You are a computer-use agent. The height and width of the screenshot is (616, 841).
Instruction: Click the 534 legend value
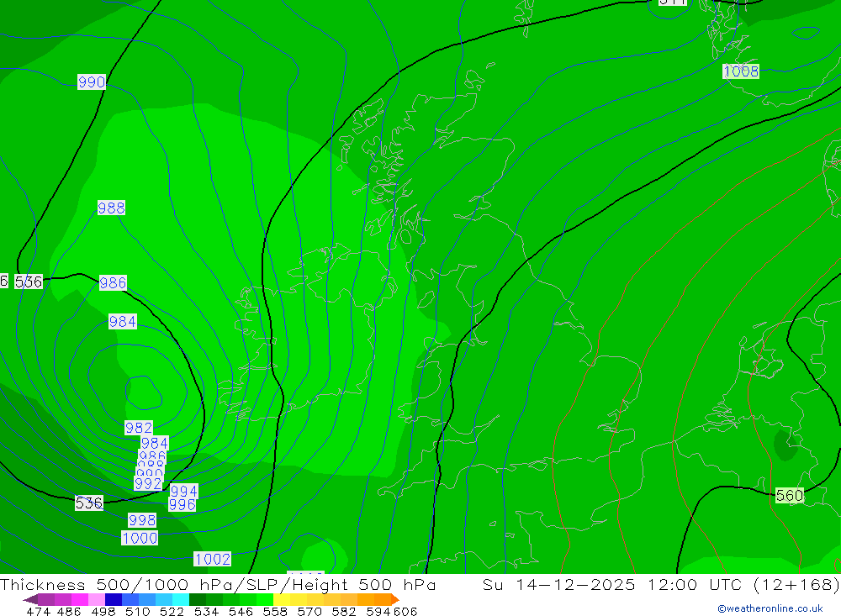(206, 611)
